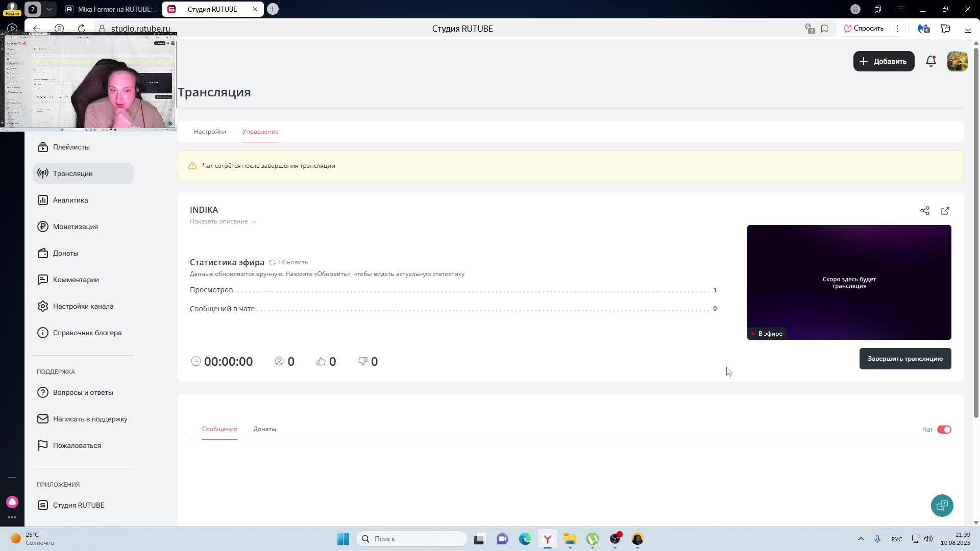The image size is (980, 551).
Task: Open the browser tab list dropdown arrow
Action: click(x=49, y=9)
